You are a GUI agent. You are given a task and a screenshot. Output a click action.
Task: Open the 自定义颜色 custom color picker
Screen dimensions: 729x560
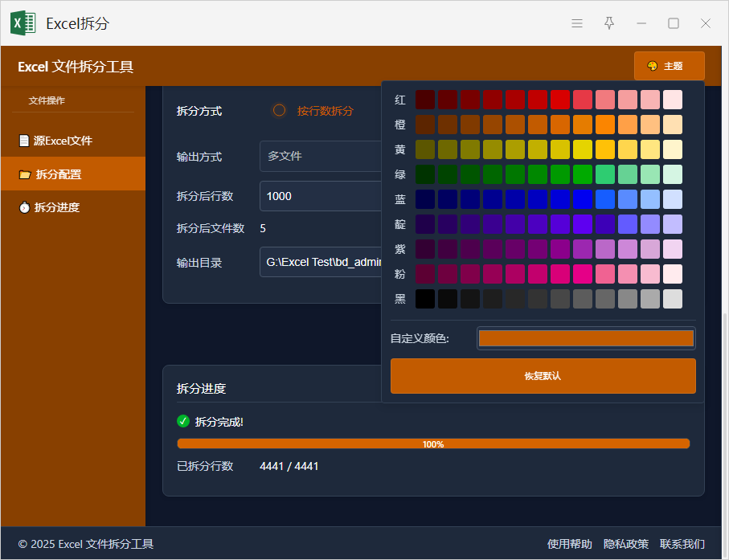(x=586, y=338)
